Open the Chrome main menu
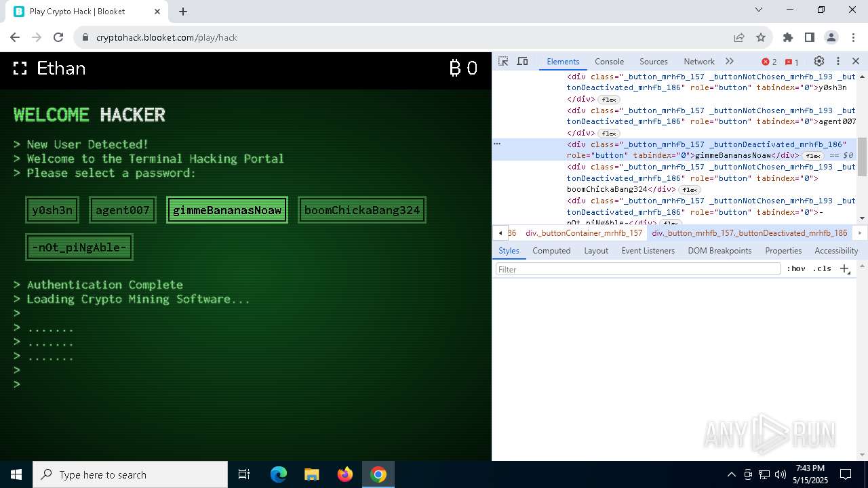The width and height of the screenshot is (868, 488). pyautogui.click(x=853, y=37)
